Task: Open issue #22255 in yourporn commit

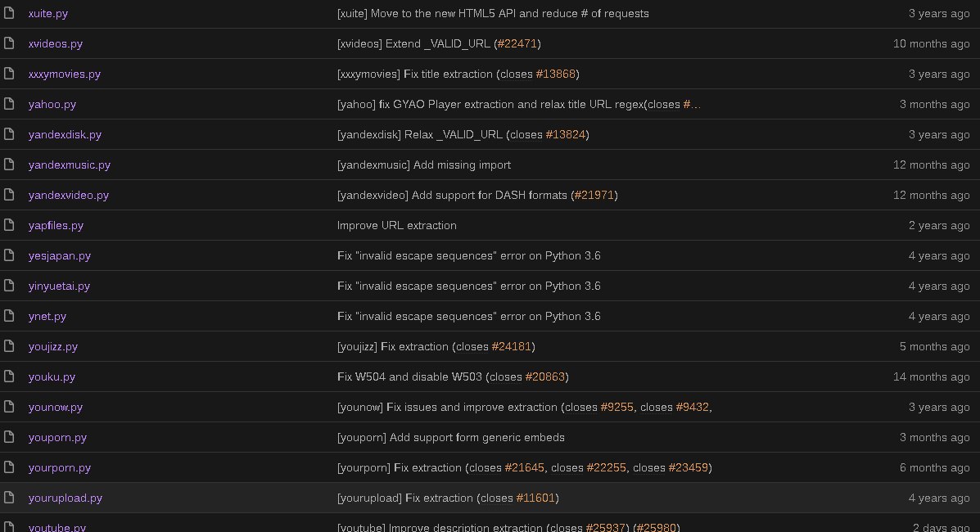Action: 607,467
